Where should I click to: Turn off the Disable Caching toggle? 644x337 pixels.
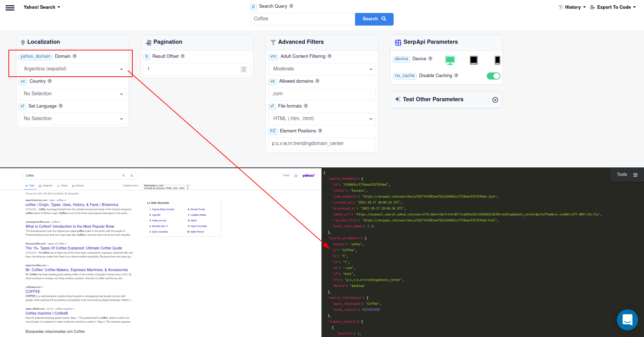(493, 76)
